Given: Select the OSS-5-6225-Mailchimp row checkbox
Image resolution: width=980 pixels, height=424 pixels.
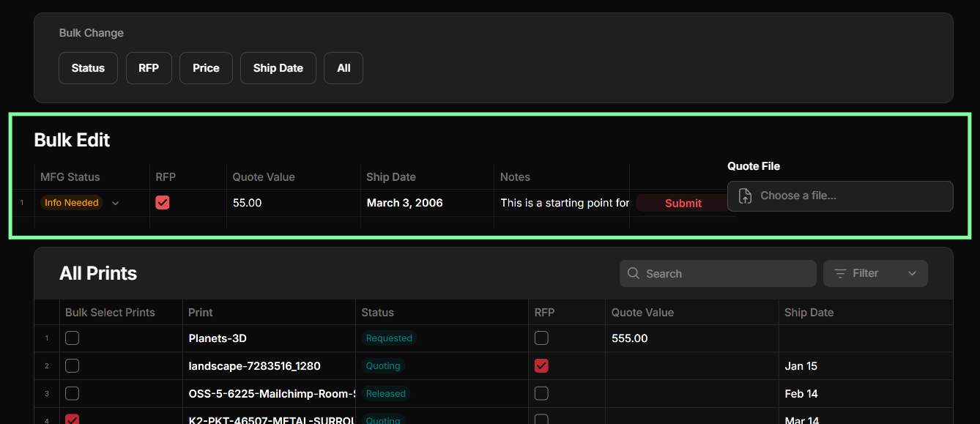Looking at the screenshot, I should (72, 393).
